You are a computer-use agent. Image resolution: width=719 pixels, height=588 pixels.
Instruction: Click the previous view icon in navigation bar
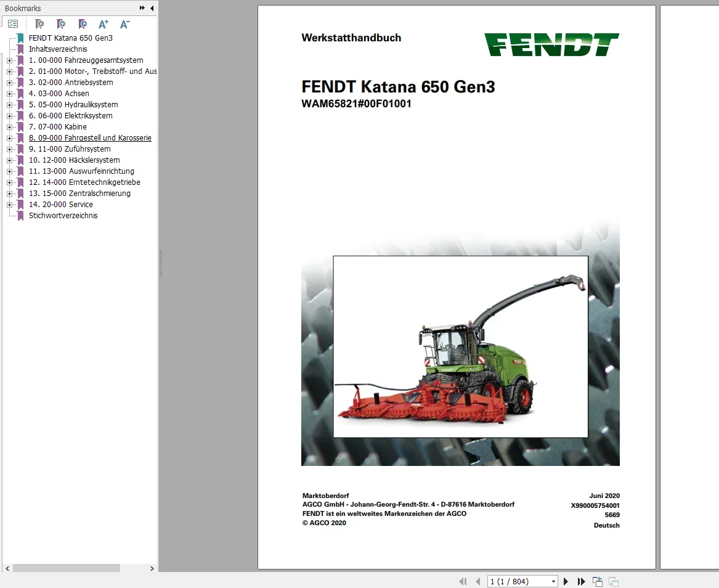598,582
